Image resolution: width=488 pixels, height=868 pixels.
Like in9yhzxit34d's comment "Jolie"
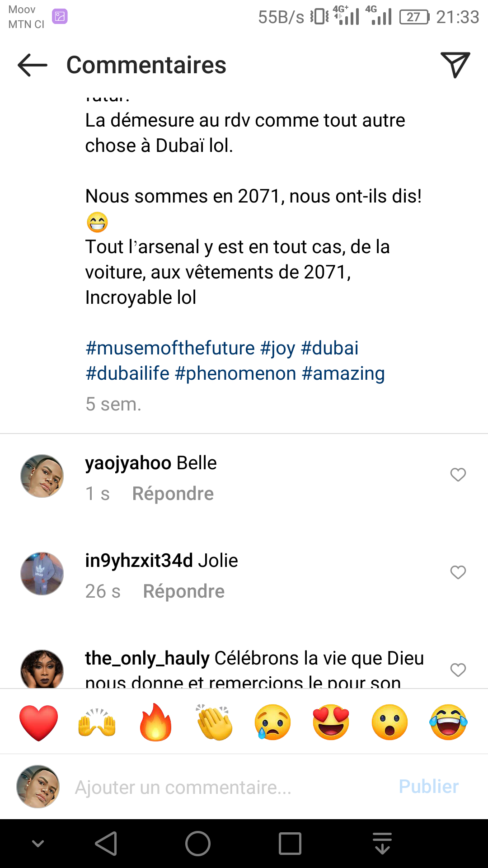point(458,572)
